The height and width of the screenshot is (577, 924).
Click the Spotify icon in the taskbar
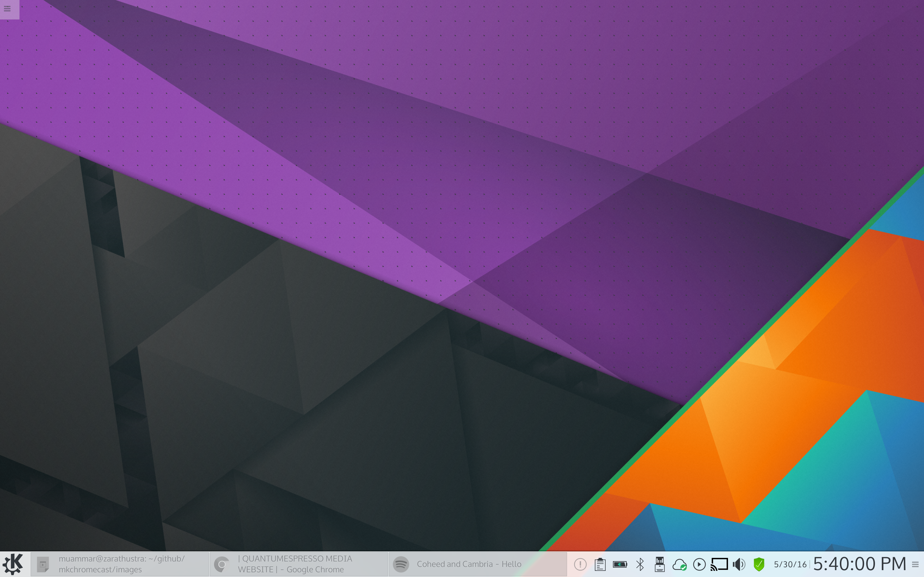(x=401, y=564)
